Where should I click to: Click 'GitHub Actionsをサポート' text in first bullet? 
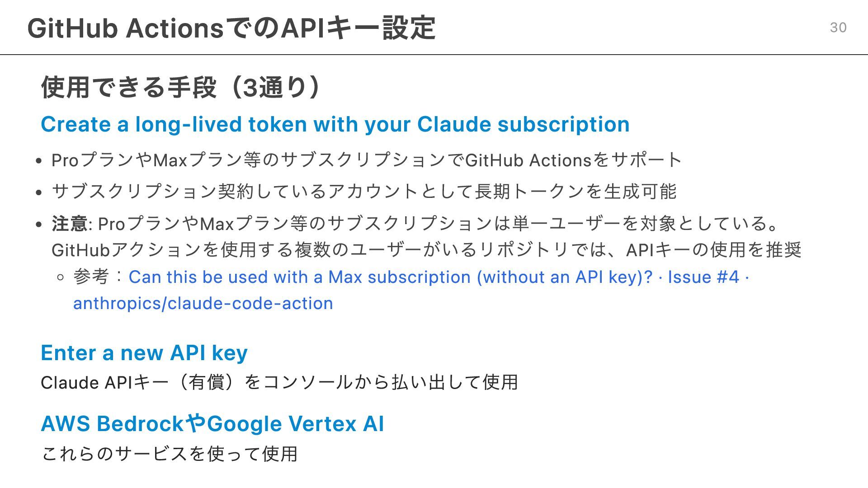(573, 160)
